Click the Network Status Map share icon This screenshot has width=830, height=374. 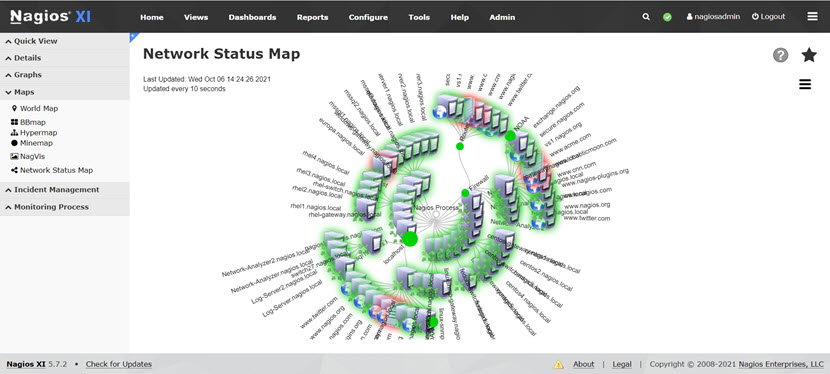click(x=14, y=170)
